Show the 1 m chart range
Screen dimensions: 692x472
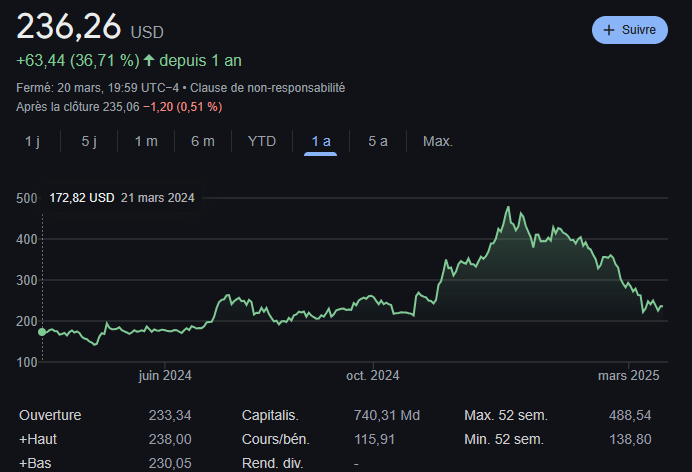click(146, 141)
